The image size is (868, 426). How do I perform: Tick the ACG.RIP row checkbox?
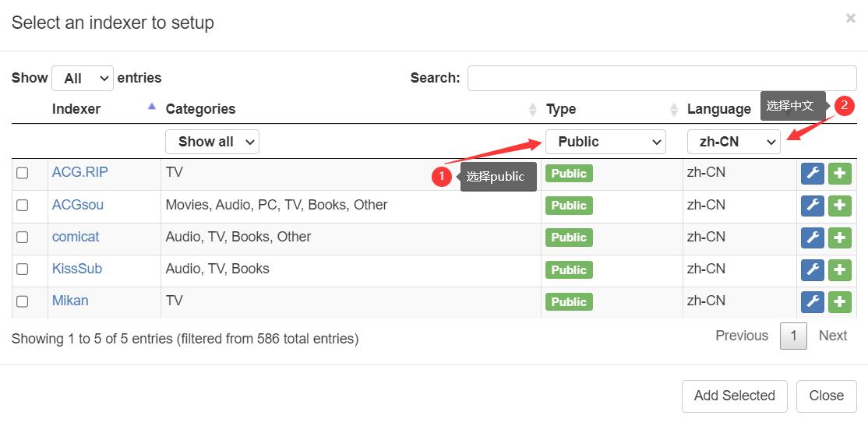[x=23, y=173]
